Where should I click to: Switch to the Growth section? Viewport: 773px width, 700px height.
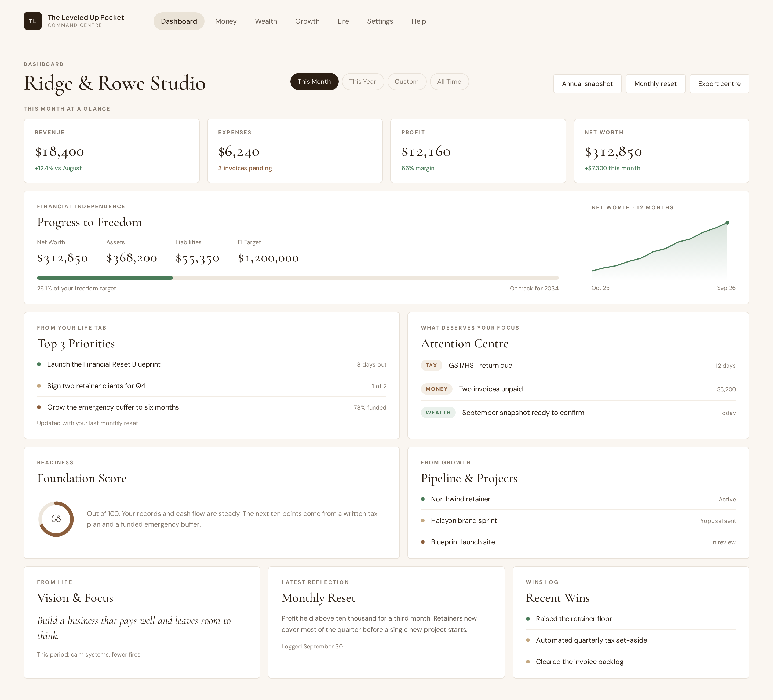[307, 21]
